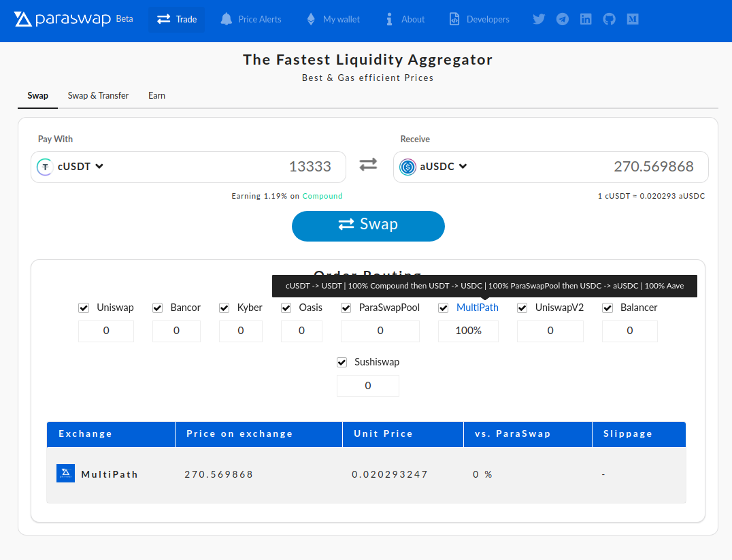
Task: Click the UniswapV2 percentage input
Action: 550,331
